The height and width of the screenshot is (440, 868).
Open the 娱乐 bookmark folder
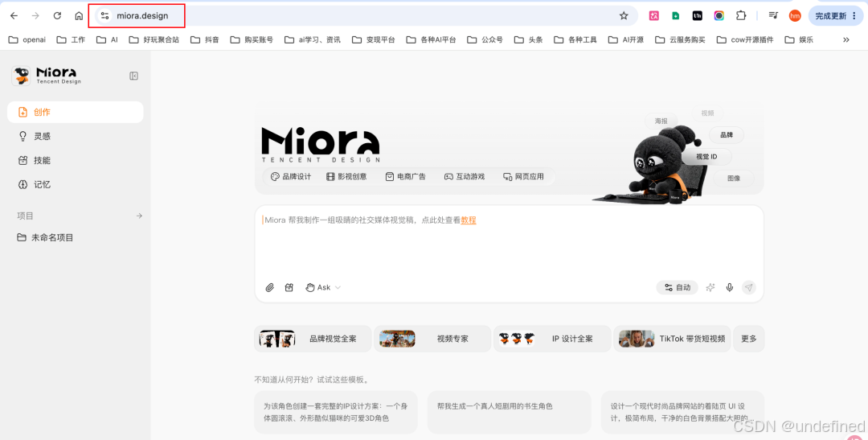point(798,40)
